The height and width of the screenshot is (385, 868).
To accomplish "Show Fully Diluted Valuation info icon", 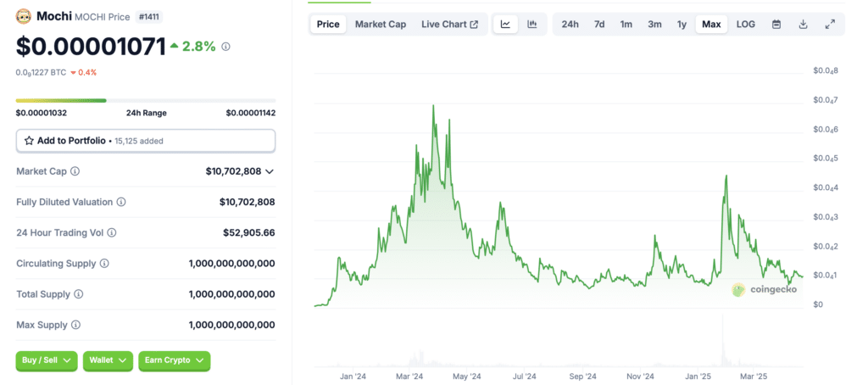I will pos(121,202).
